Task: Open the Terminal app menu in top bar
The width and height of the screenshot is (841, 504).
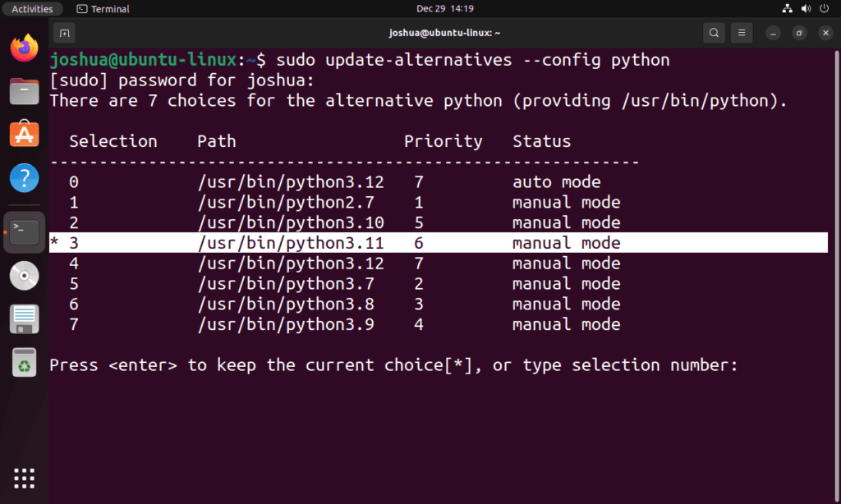Action: click(x=102, y=8)
